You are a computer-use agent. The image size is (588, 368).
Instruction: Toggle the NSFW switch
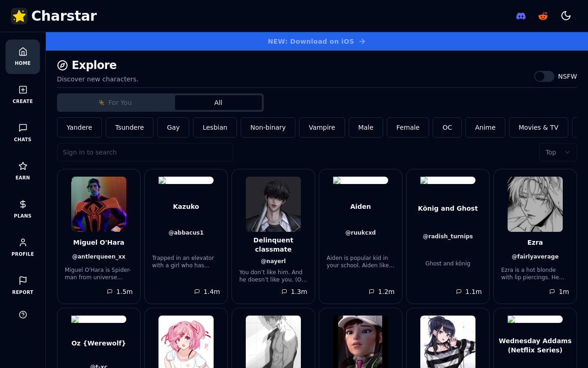click(544, 76)
